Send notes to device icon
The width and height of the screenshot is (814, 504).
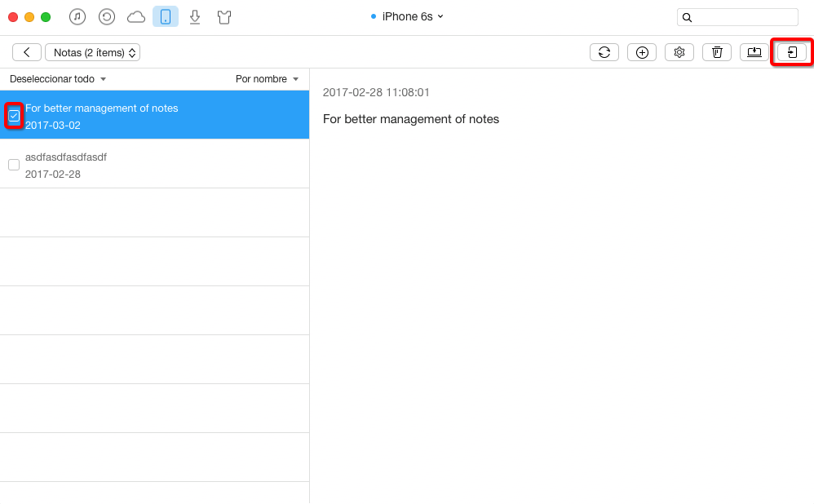pyautogui.click(x=792, y=52)
